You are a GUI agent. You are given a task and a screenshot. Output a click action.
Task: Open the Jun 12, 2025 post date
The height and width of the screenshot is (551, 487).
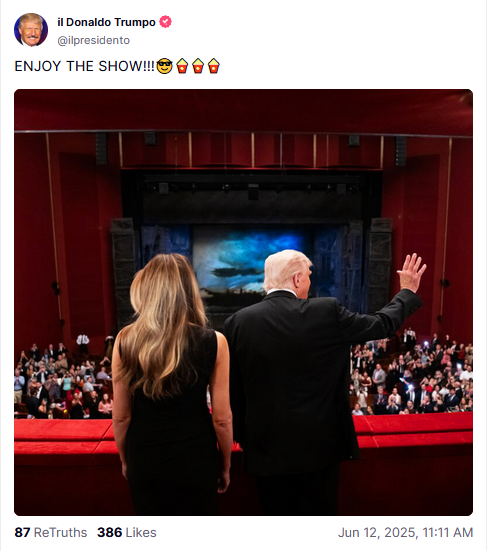(x=377, y=532)
